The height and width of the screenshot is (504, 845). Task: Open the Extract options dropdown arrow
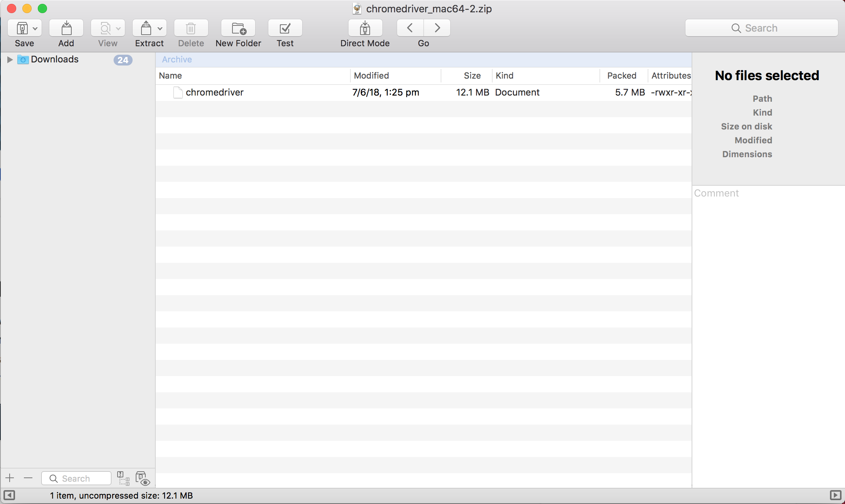tap(160, 28)
